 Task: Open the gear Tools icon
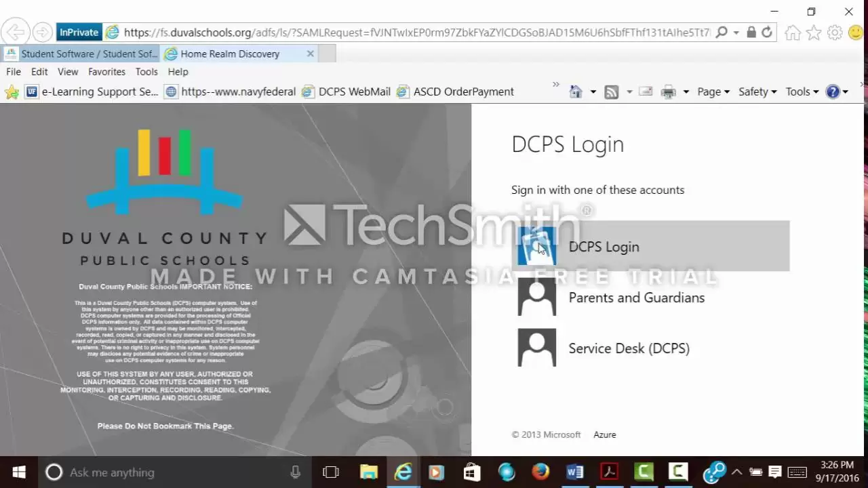point(835,33)
